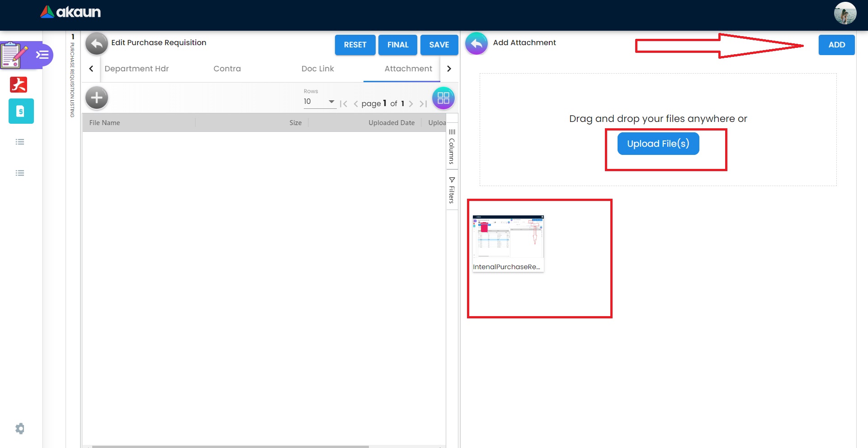Screen dimensions: 868x448
Task: Switch to the Doc Link tab
Action: point(318,69)
